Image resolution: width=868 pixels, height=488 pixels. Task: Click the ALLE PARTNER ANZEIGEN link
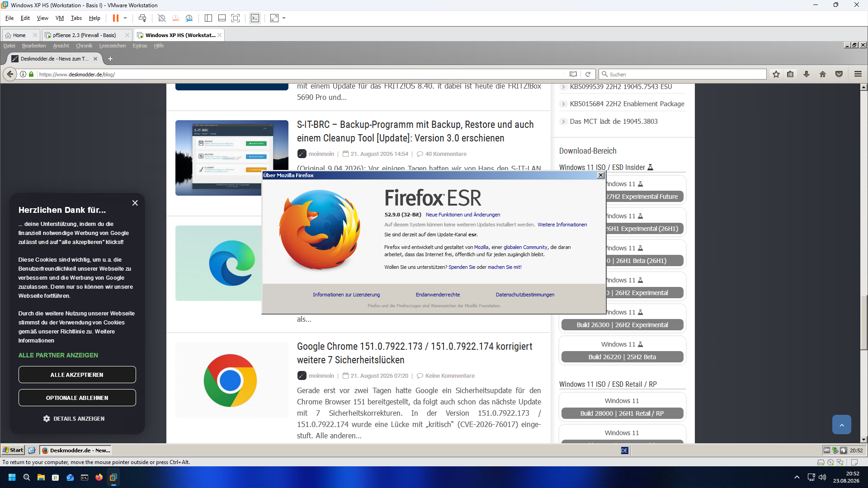[58, 355]
